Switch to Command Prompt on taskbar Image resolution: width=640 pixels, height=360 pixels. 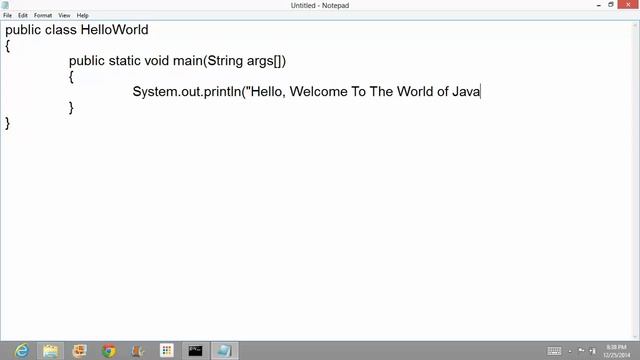click(x=196, y=351)
